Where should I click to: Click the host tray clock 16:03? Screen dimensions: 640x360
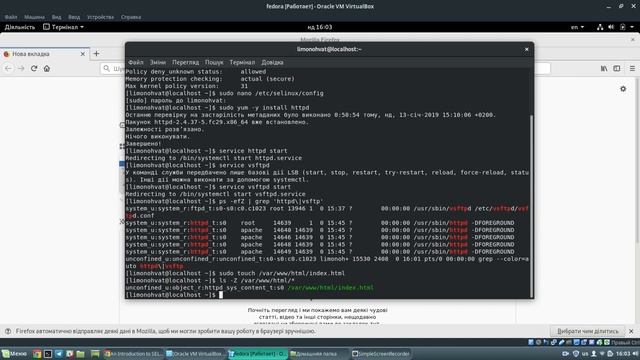pos(623,354)
